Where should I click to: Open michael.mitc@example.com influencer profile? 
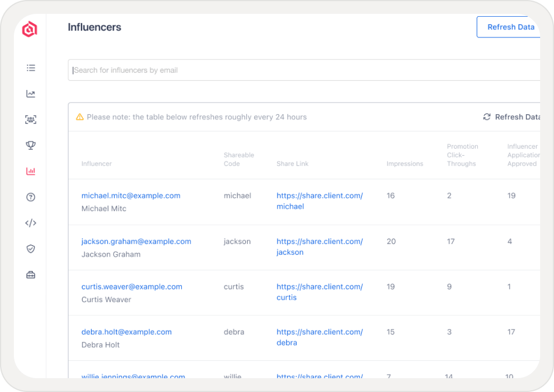pos(130,195)
